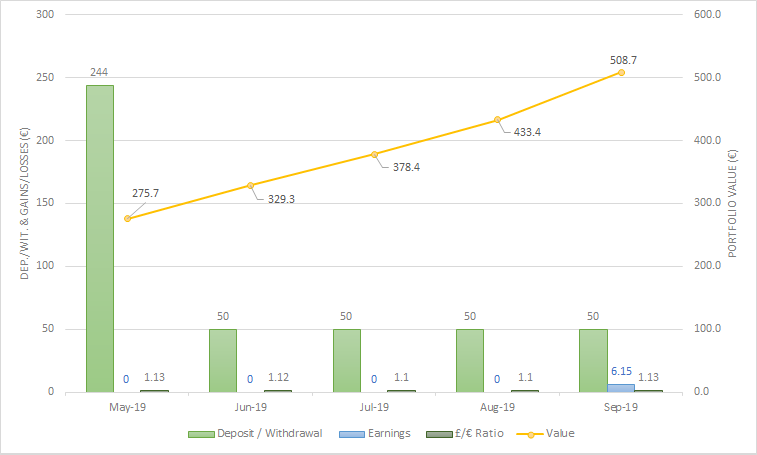Select the 'PORTFOLIO VALUE (€)' axis title
This screenshot has height=455, width=757.
tap(733, 203)
